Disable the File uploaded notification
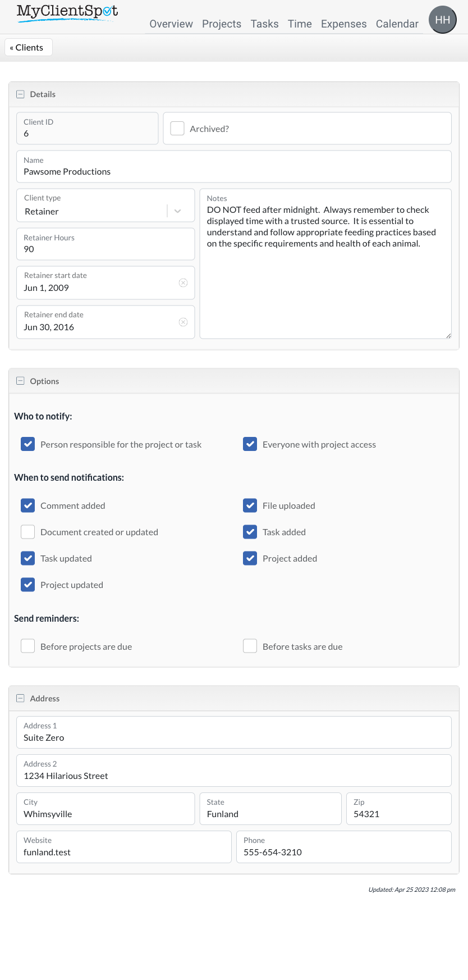This screenshot has width=468, height=980. (250, 505)
